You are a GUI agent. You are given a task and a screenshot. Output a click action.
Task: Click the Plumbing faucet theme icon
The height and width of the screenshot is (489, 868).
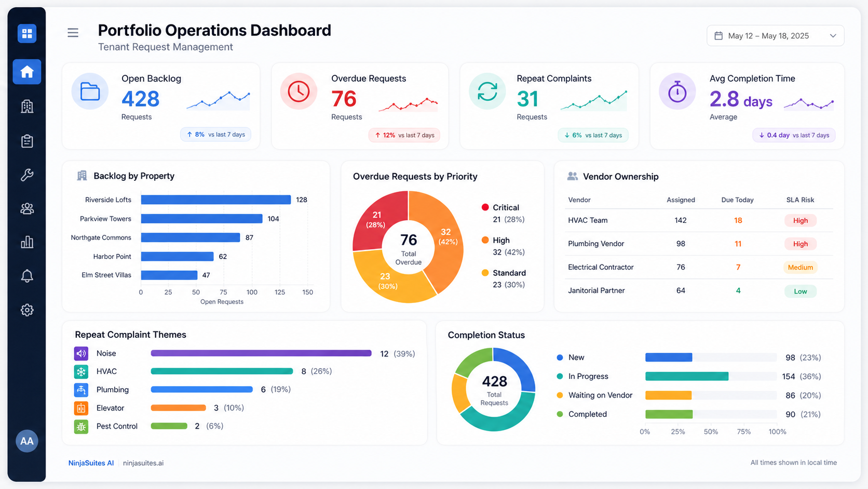click(x=81, y=390)
